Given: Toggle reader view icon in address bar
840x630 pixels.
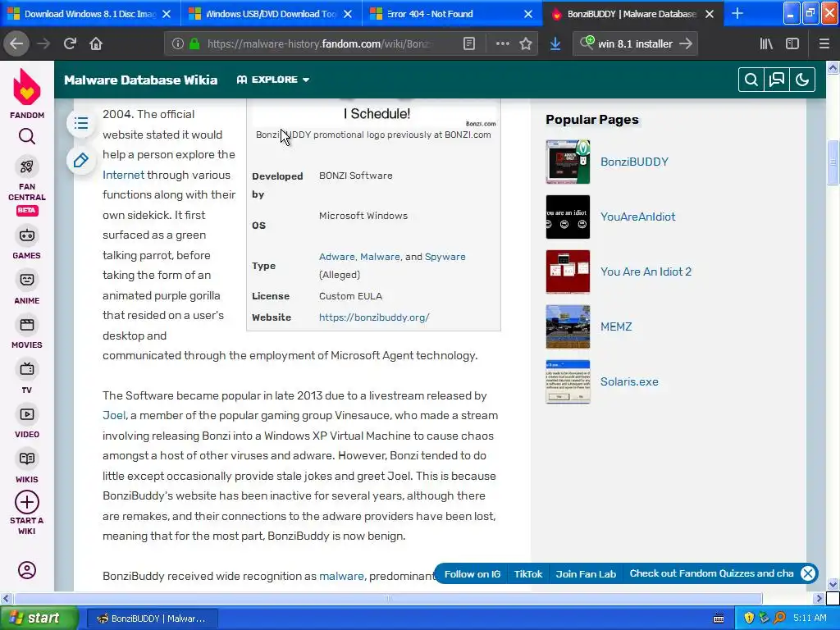Looking at the screenshot, I should (468, 44).
